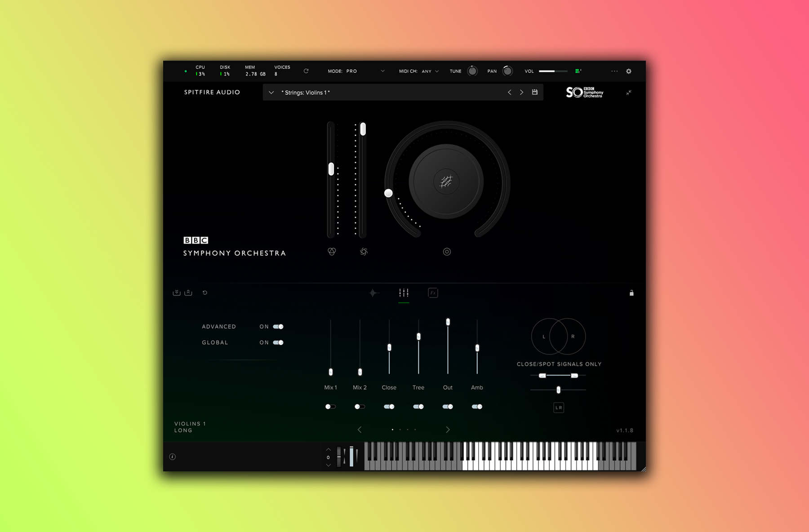The height and width of the screenshot is (532, 809).
Task: Disable the Out microphone switch
Action: pos(448,407)
